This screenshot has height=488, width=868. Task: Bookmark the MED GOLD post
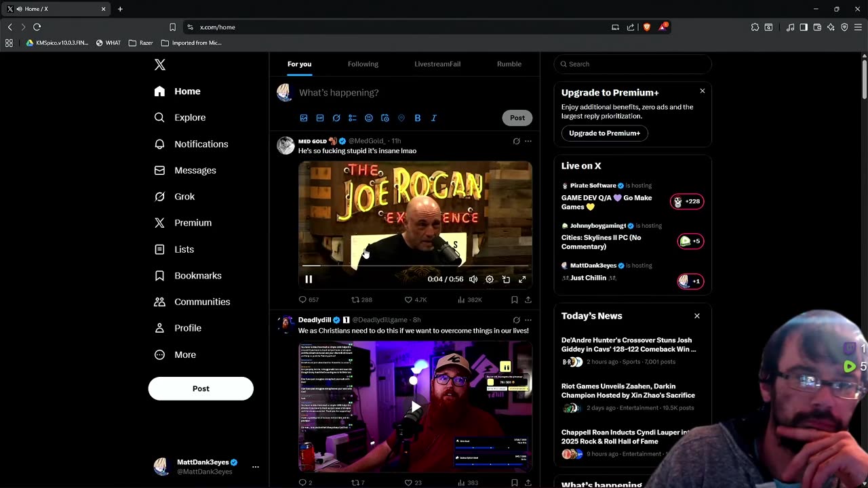[515, 300]
